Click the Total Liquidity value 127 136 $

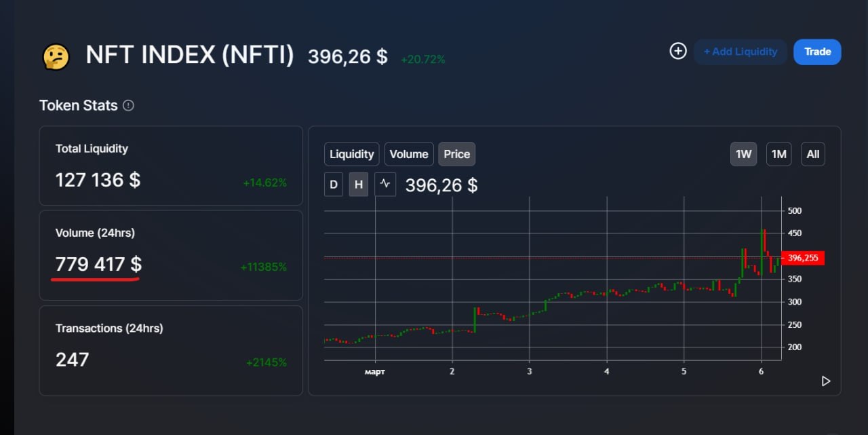coord(98,180)
